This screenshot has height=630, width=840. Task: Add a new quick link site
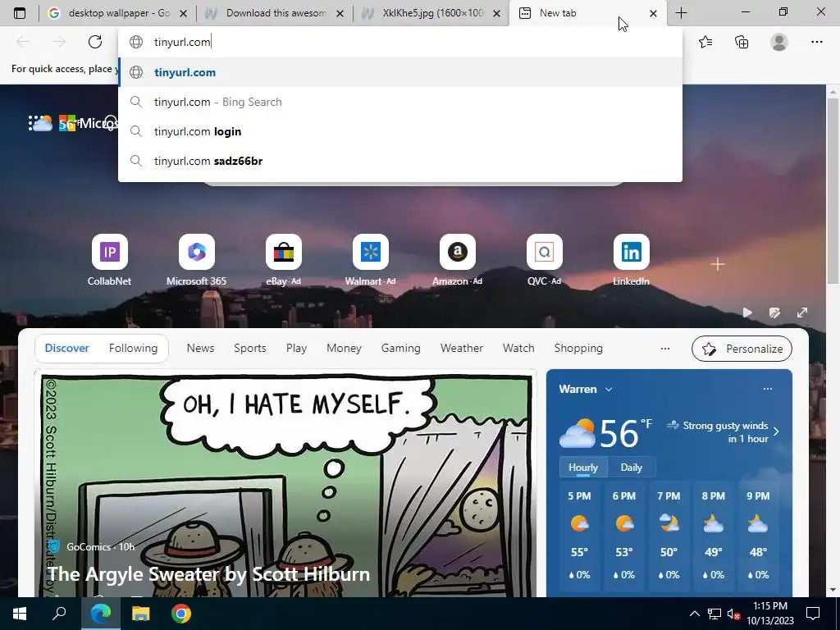(718, 264)
